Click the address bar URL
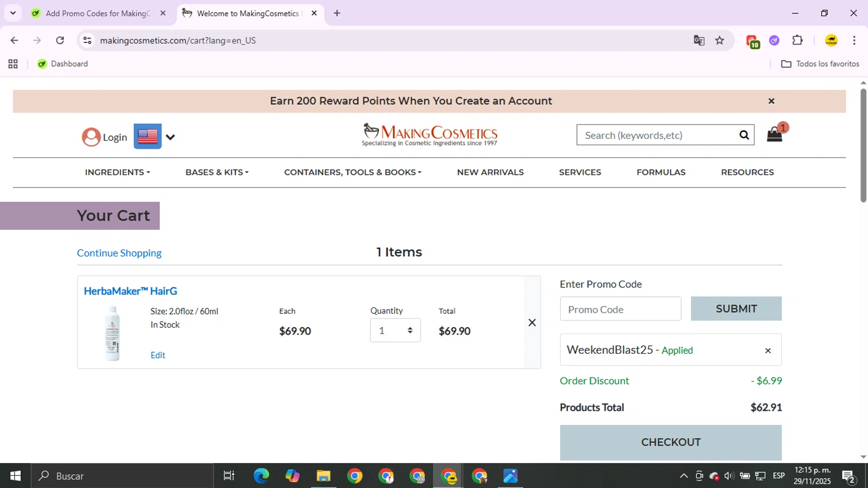This screenshot has height=488, width=868. (x=178, y=41)
